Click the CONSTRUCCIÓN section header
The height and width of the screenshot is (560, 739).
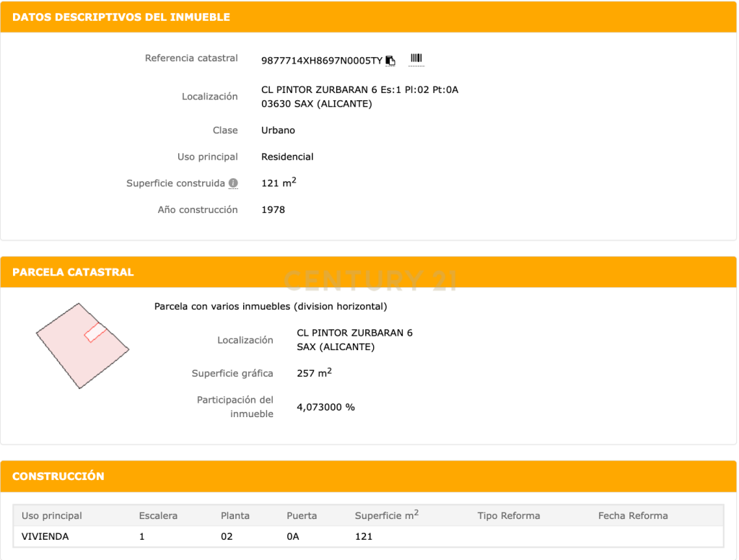tap(58, 476)
